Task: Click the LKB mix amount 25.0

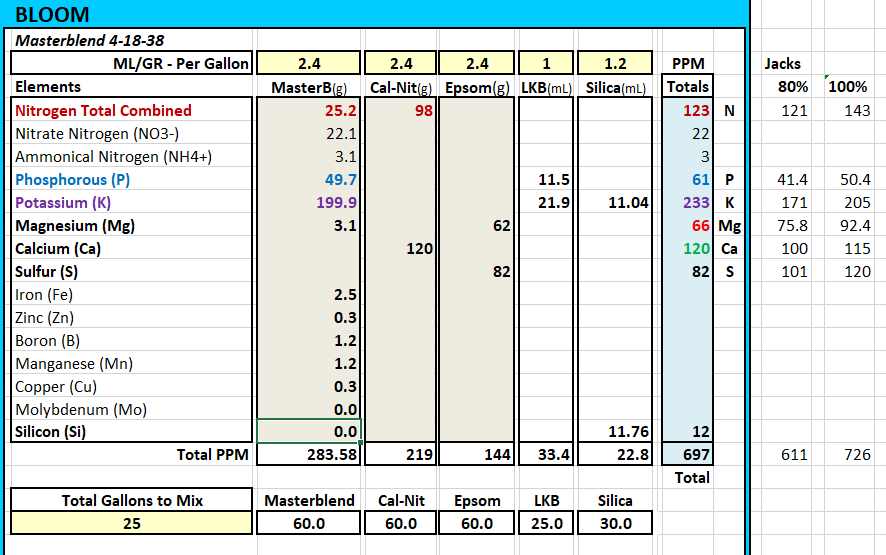Action: pos(546,523)
